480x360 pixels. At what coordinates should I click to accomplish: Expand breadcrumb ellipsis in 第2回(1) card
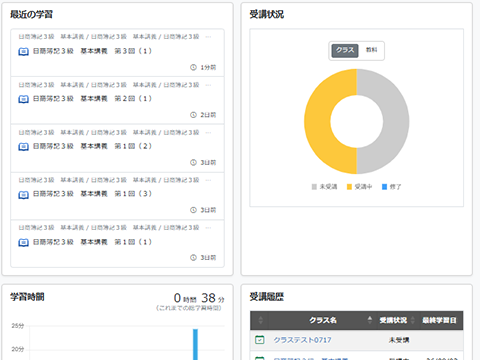pos(208,85)
